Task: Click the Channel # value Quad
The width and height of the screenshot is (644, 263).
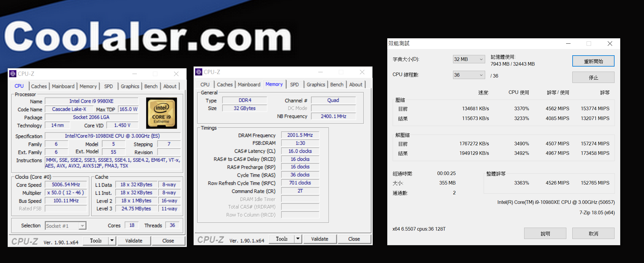Action: pos(333,100)
